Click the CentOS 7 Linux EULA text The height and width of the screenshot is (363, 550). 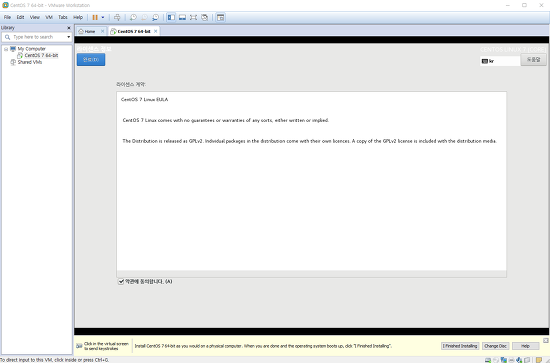[x=145, y=100]
